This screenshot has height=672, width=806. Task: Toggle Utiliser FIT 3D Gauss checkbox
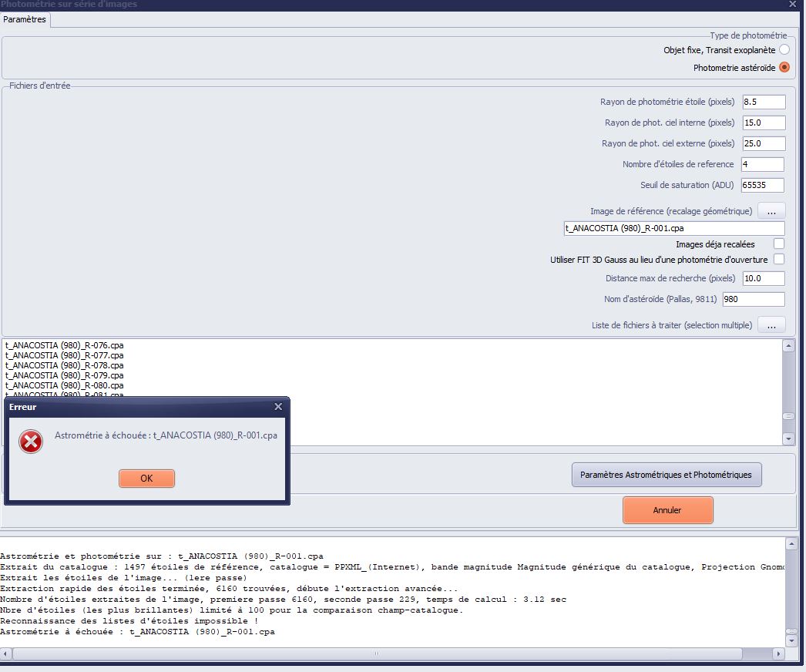coord(779,260)
